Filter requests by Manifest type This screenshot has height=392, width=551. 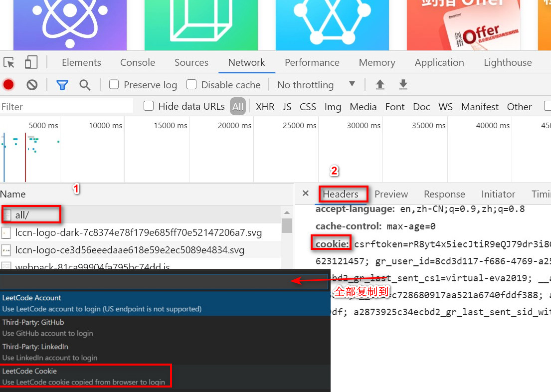pyautogui.click(x=480, y=107)
